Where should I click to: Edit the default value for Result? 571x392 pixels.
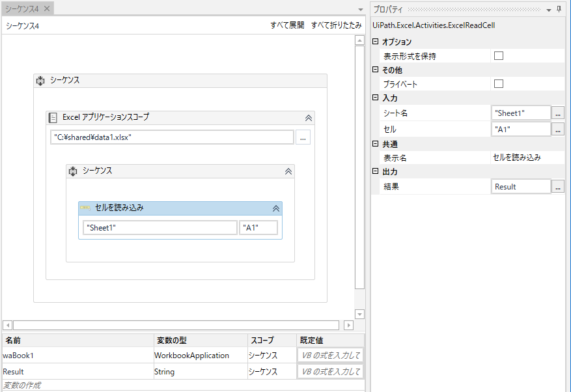(330, 372)
